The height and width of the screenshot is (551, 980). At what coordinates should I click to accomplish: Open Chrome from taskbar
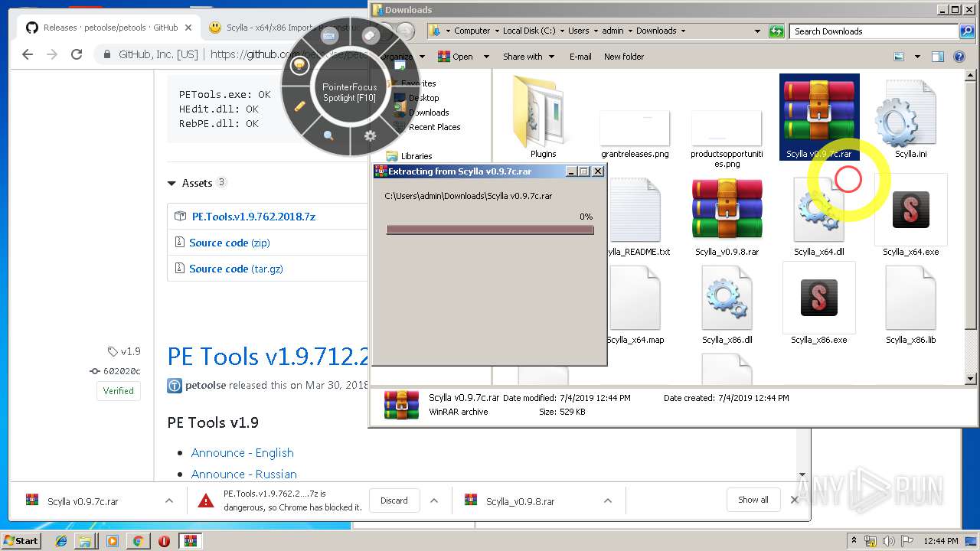click(x=138, y=541)
